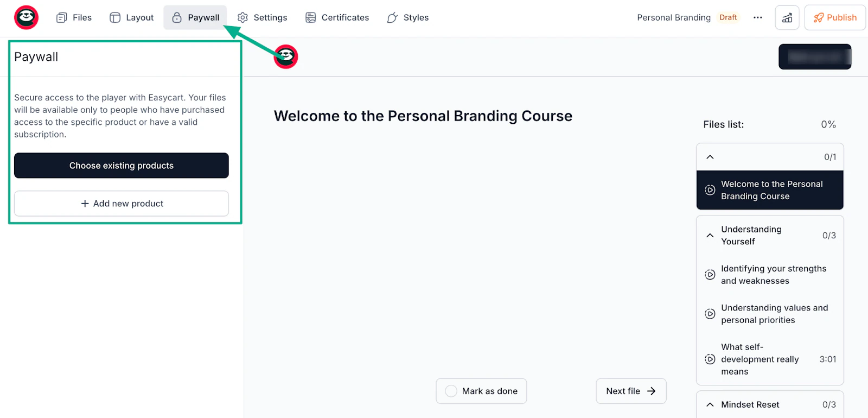Click the Secure access description paragraph
The image size is (868, 418).
[120, 116]
